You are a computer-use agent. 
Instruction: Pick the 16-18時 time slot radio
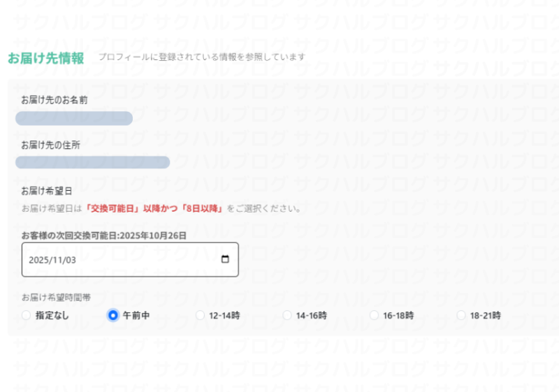pos(374,315)
